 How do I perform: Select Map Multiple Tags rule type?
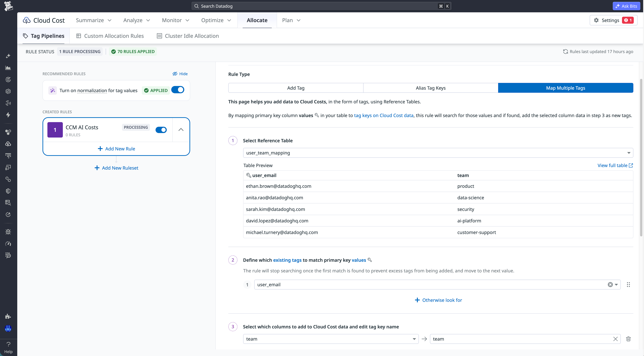(x=565, y=88)
